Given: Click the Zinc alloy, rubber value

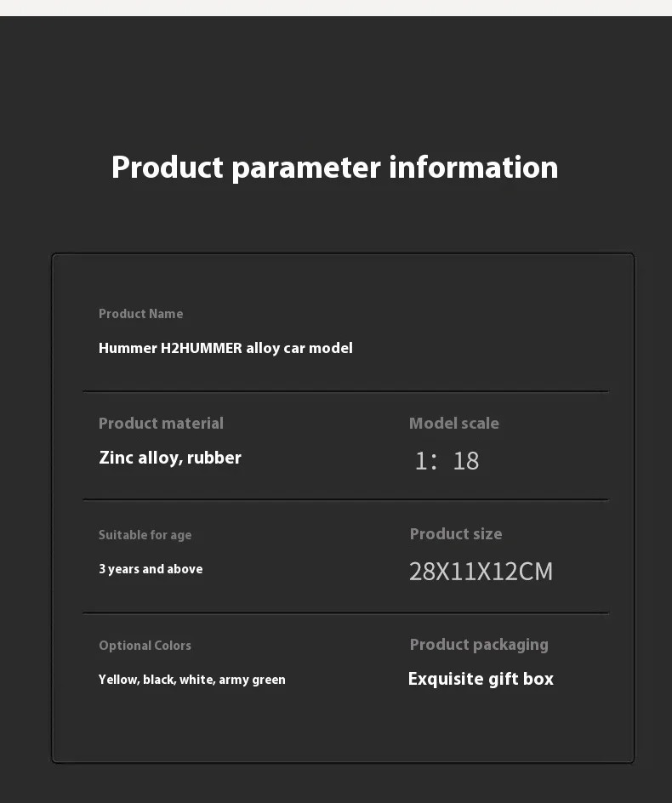Looking at the screenshot, I should coord(170,458).
